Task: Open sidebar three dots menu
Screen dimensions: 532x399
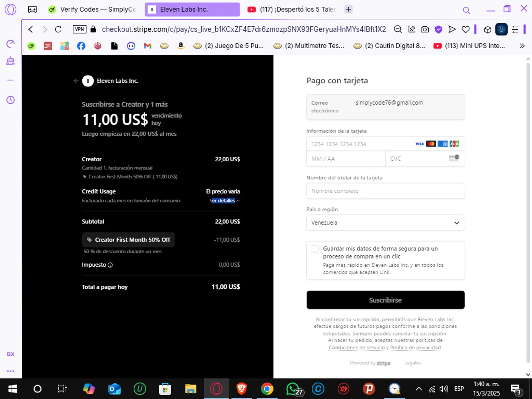Action: click(x=11, y=371)
